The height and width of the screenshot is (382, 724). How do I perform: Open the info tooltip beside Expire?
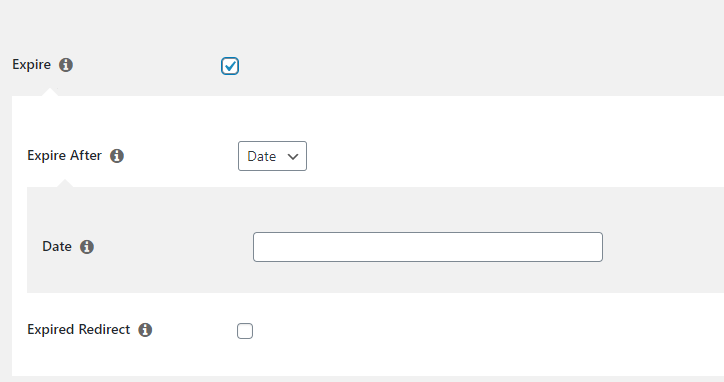(x=66, y=65)
